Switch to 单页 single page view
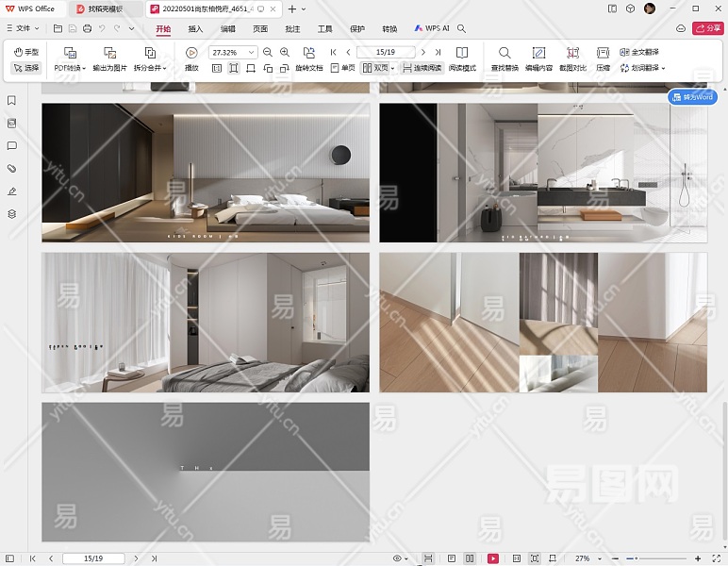The width and height of the screenshot is (728, 566). tap(343, 68)
